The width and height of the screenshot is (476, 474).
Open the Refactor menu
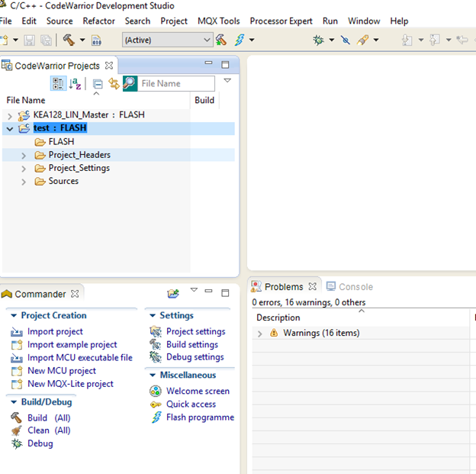click(x=98, y=21)
